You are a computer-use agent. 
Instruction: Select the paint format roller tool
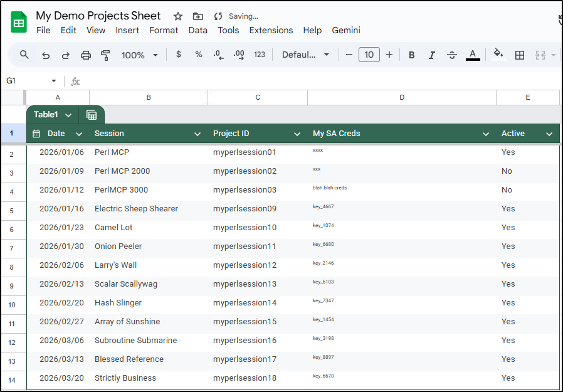105,55
